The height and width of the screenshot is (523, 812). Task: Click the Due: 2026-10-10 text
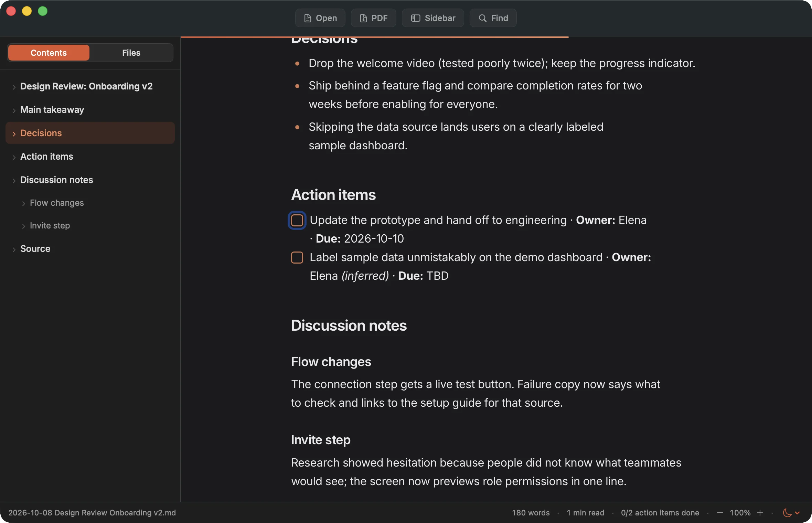[x=360, y=238]
